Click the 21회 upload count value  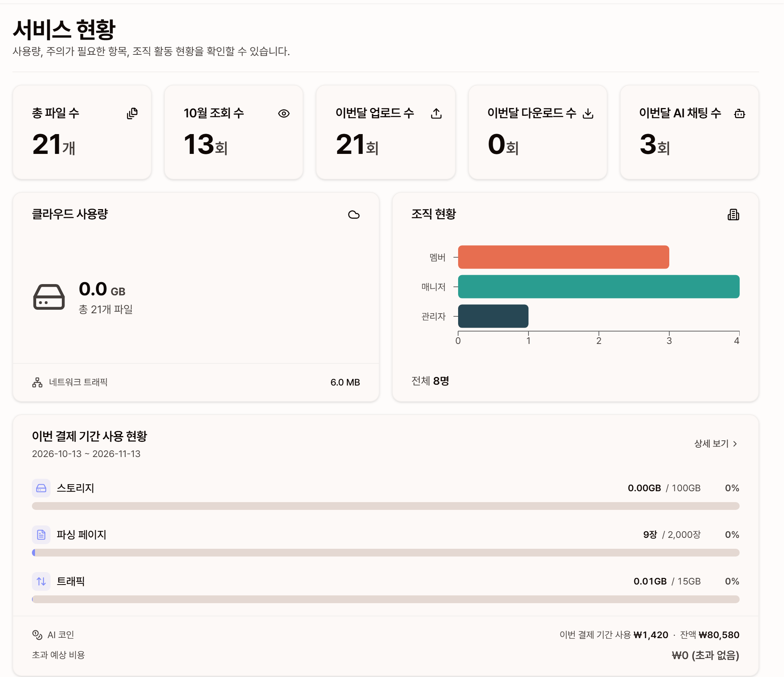pyautogui.click(x=357, y=145)
